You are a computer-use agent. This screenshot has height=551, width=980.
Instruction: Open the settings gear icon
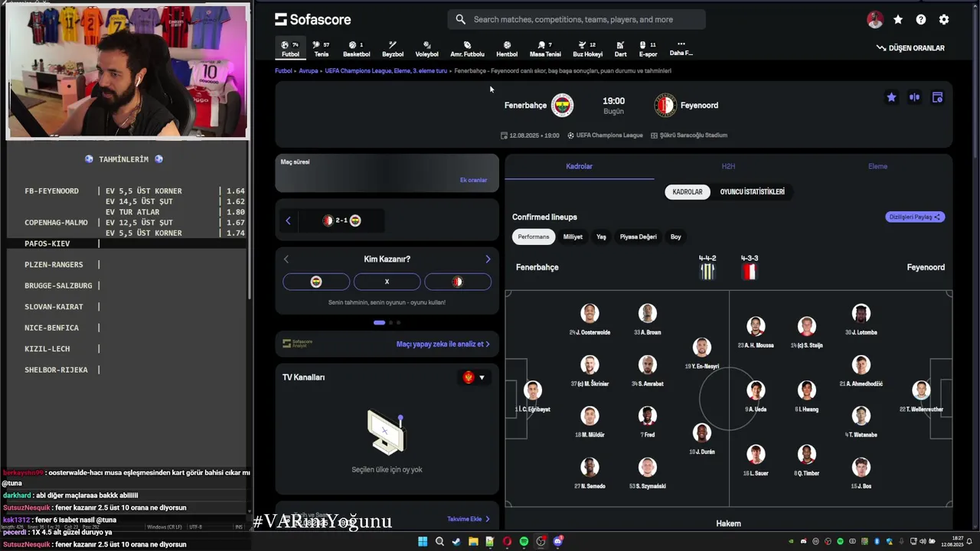click(x=944, y=20)
